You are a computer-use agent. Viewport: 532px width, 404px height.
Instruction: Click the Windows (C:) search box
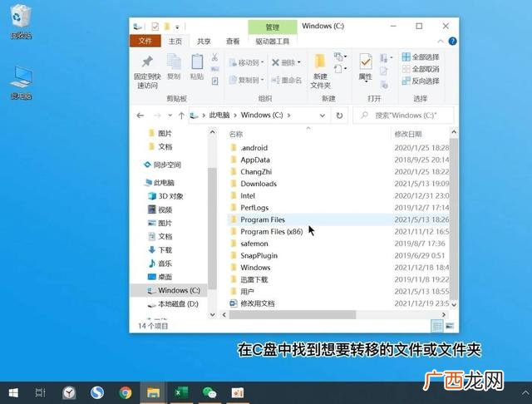click(x=404, y=116)
